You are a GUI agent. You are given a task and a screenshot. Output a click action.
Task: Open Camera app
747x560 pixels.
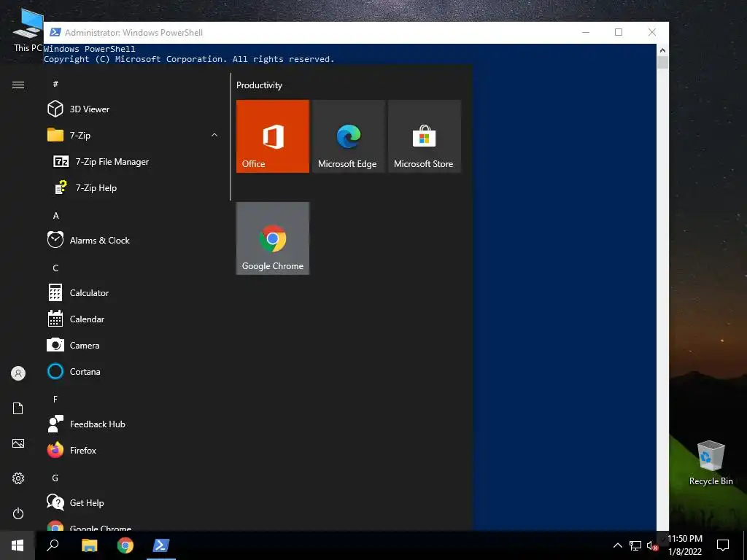tap(133, 345)
